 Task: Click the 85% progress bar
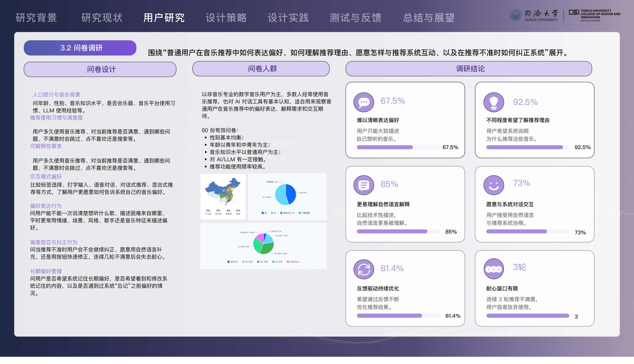point(398,232)
